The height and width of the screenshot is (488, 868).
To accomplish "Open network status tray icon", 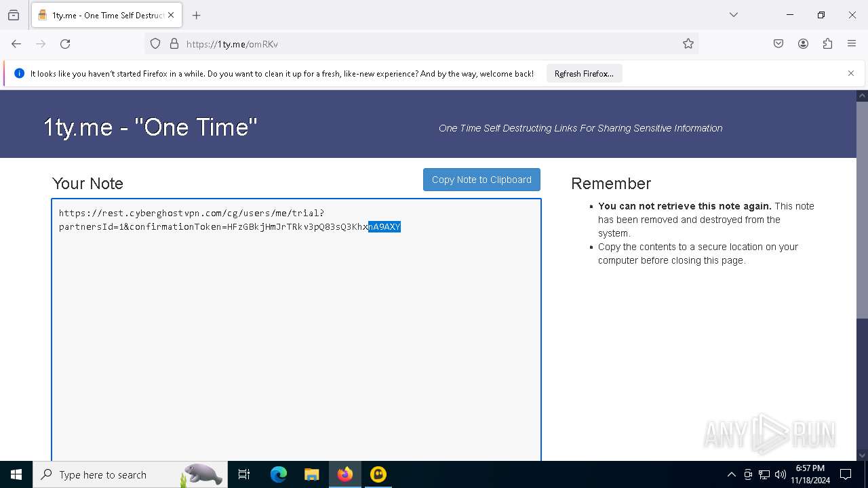I will [x=764, y=474].
